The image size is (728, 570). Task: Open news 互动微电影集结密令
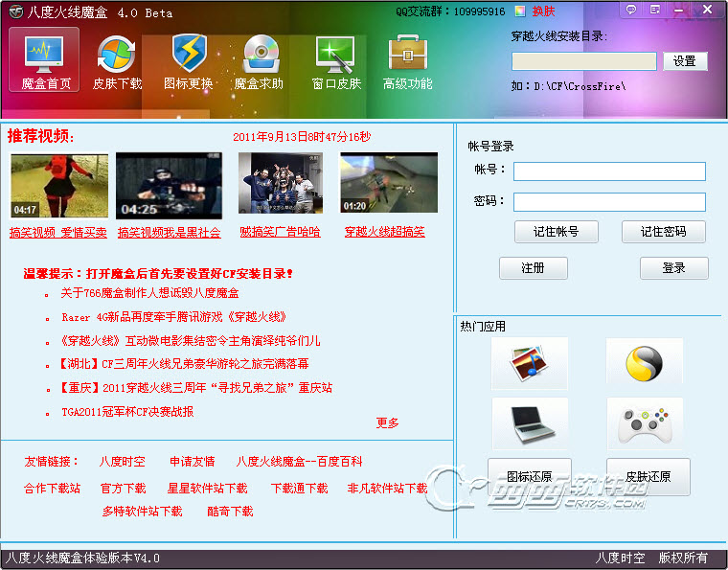191,341
